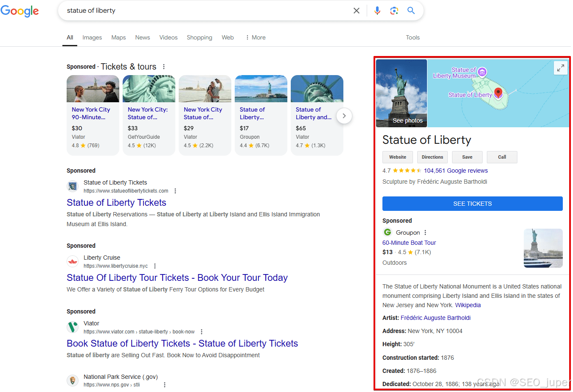Switch to the News tab
573x392 pixels.
pos(143,37)
